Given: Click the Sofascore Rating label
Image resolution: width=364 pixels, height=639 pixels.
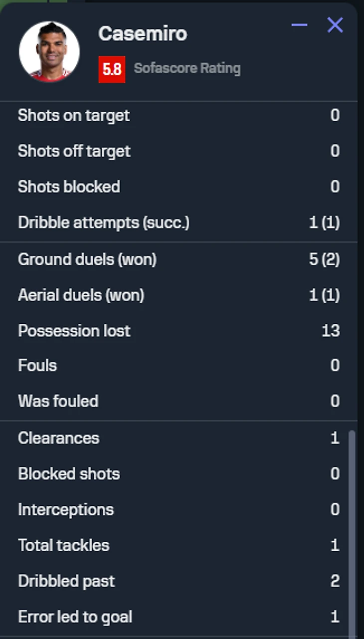Looking at the screenshot, I should pos(187,68).
